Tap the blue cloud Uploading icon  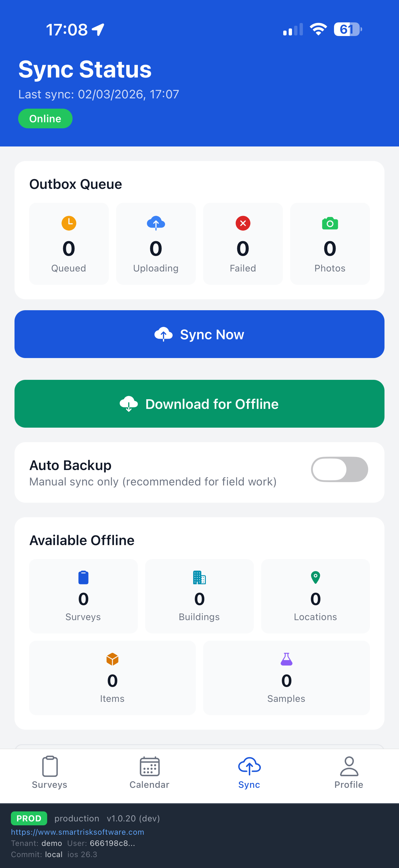click(x=156, y=223)
